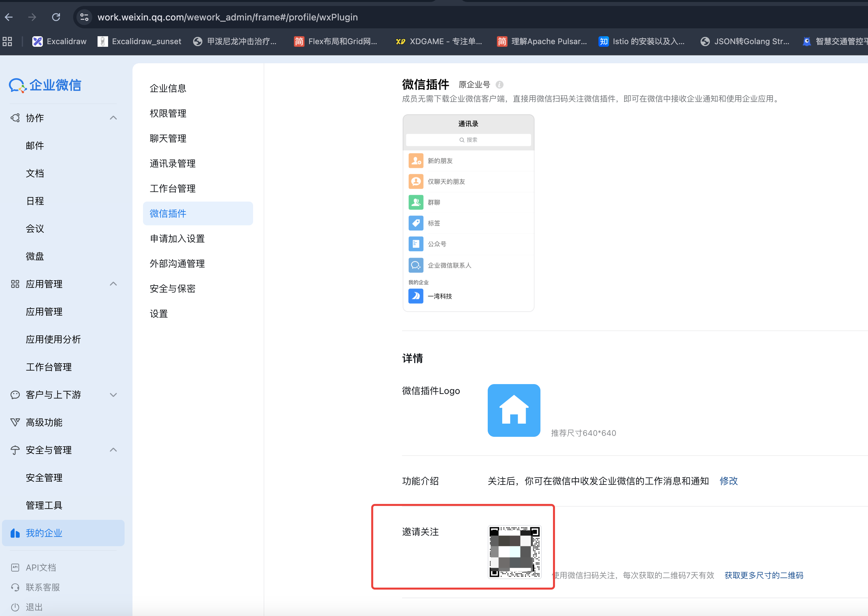Open API文档 at bottom of sidebar
868x616 pixels.
pos(40,567)
